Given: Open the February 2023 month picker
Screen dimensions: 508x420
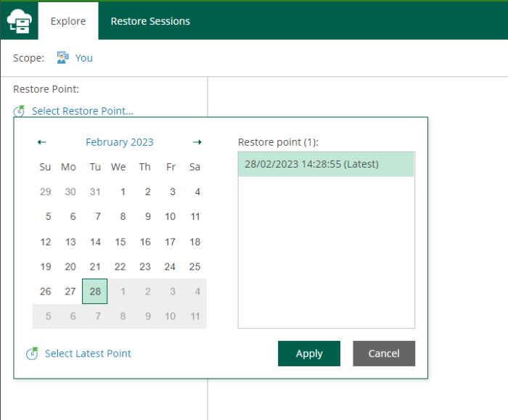Looking at the screenshot, I should pos(120,142).
